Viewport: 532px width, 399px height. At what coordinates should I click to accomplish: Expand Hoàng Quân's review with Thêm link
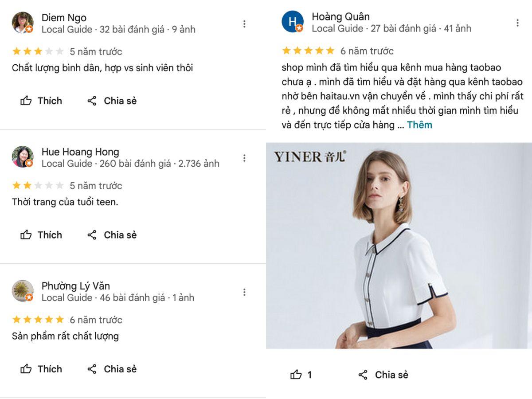(419, 125)
